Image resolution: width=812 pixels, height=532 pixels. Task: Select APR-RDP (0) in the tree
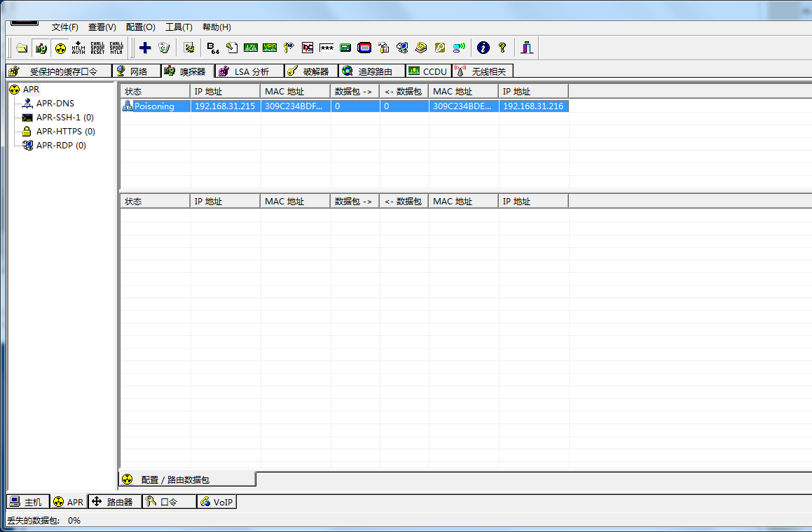point(61,146)
